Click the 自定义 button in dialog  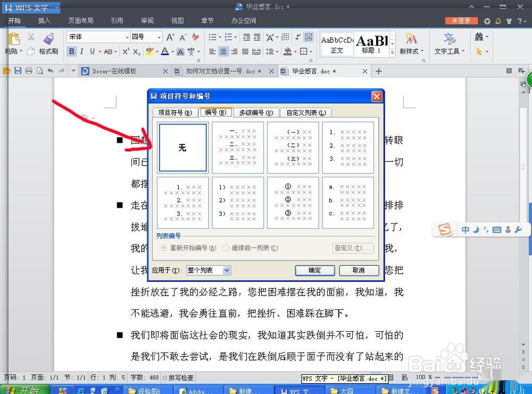[x=353, y=248]
